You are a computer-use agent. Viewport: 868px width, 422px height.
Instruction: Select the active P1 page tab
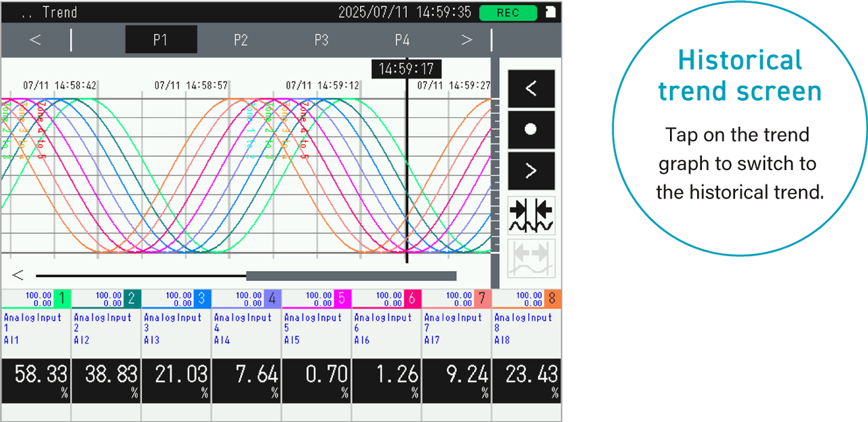[161, 40]
